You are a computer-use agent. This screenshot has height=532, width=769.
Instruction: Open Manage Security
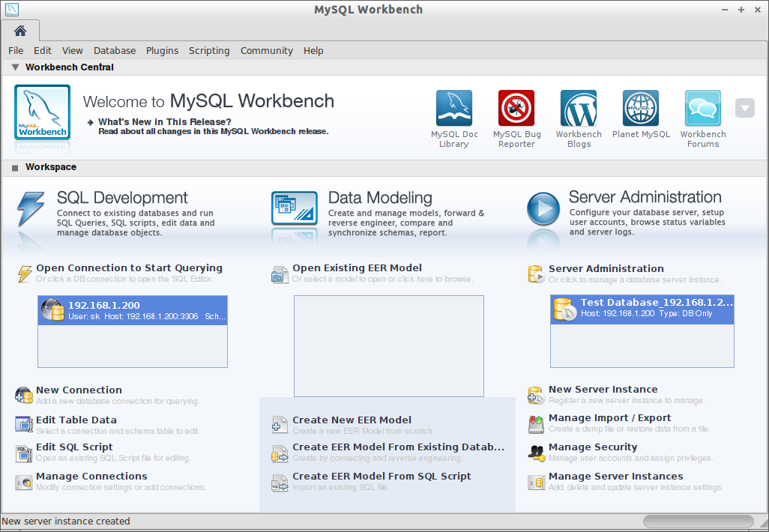pos(593,447)
